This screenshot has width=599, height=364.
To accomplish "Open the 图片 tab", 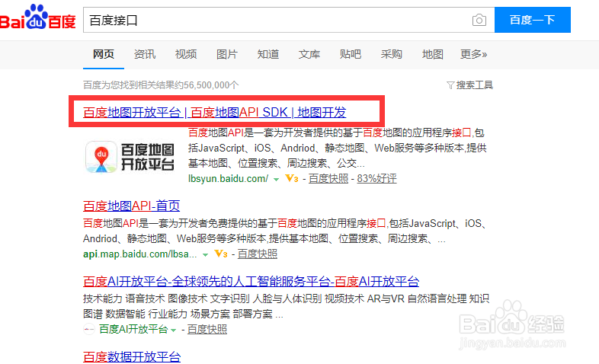I will (227, 54).
